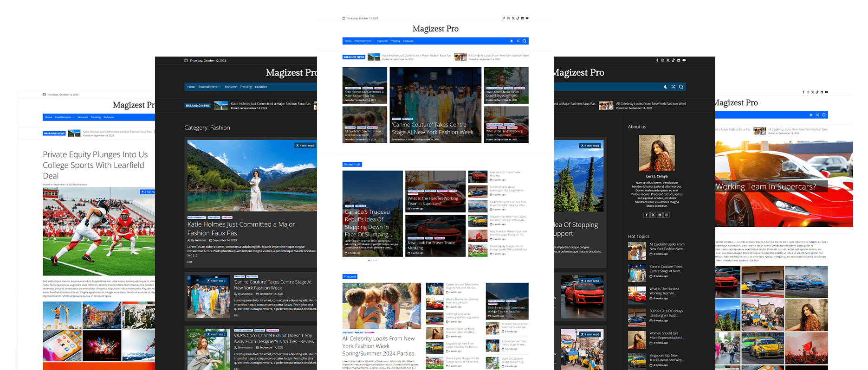Click Instagram icon in center page header
This screenshot has width=868, height=370.
[508, 18]
